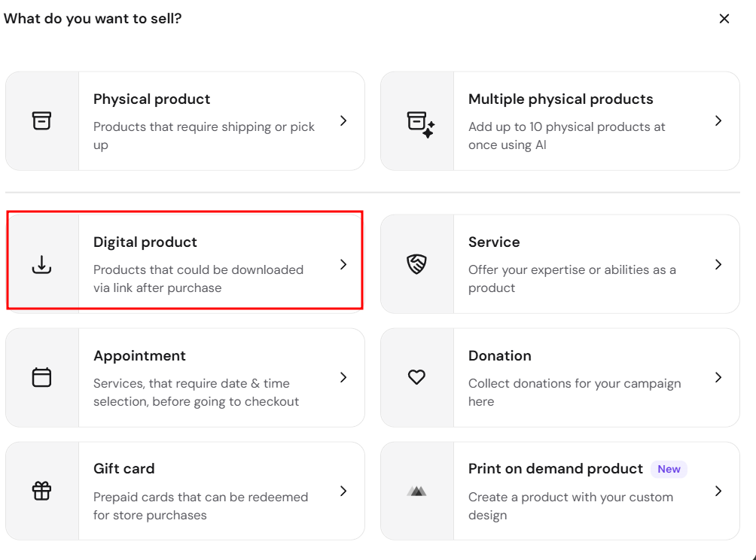Screen dimensions: 756x560
Task: Select the Gift card title
Action: pos(124,468)
